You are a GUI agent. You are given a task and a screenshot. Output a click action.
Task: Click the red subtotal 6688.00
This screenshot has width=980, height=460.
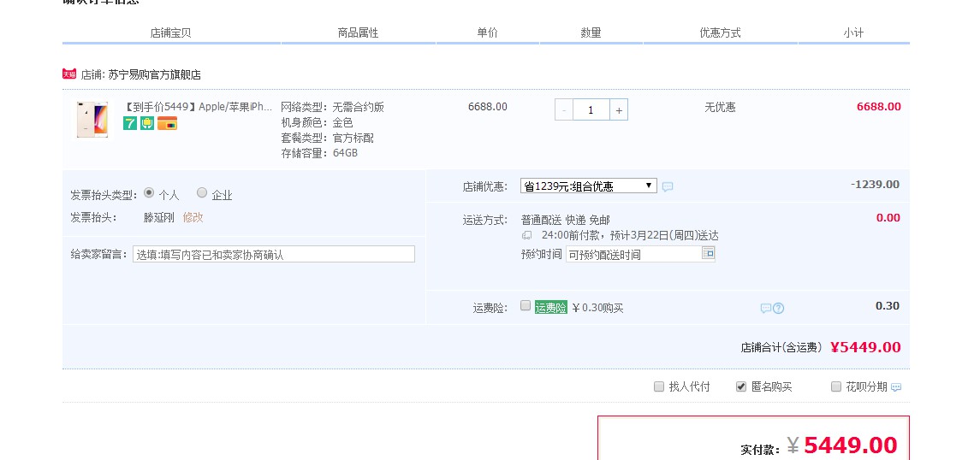pyautogui.click(x=879, y=107)
